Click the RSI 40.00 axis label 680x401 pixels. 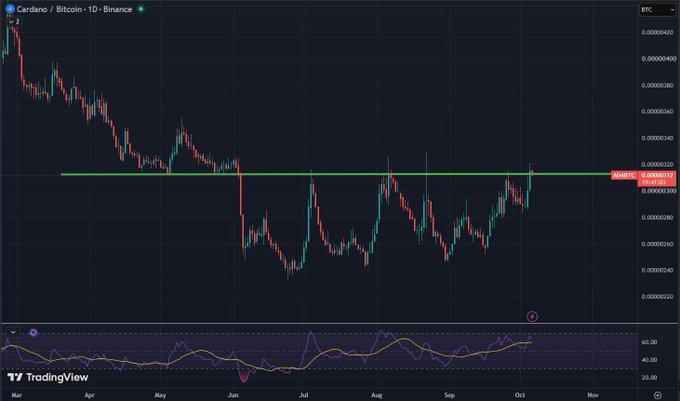(x=649, y=360)
